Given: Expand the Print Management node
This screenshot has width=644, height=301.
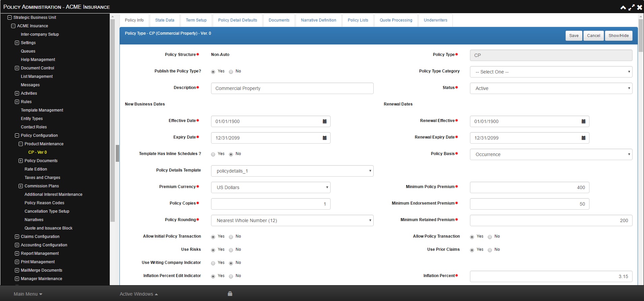Looking at the screenshot, I should tap(17, 262).
